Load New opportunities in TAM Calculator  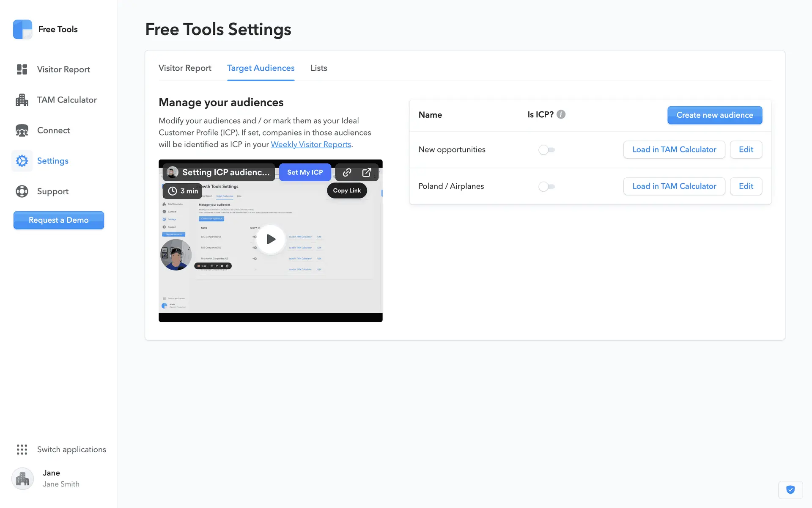point(674,149)
